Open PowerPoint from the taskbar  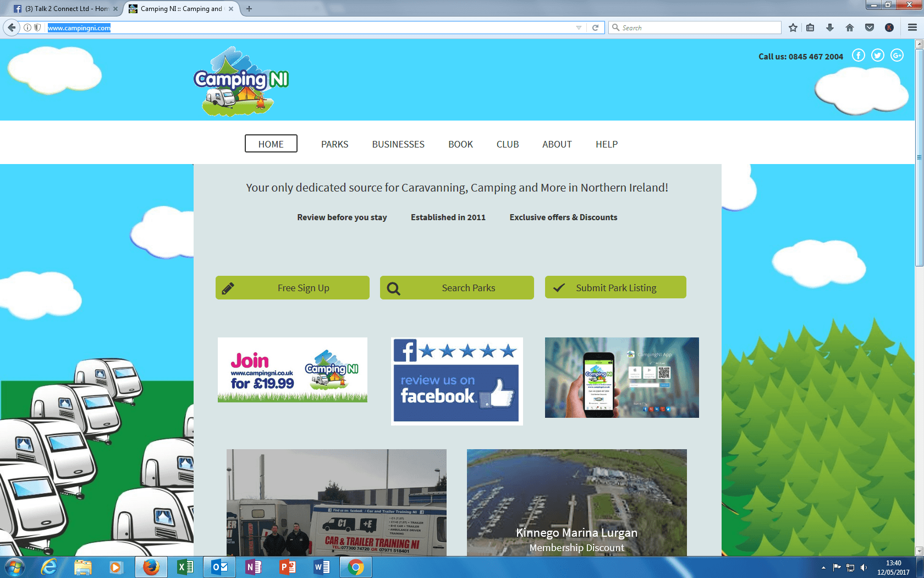tap(288, 567)
